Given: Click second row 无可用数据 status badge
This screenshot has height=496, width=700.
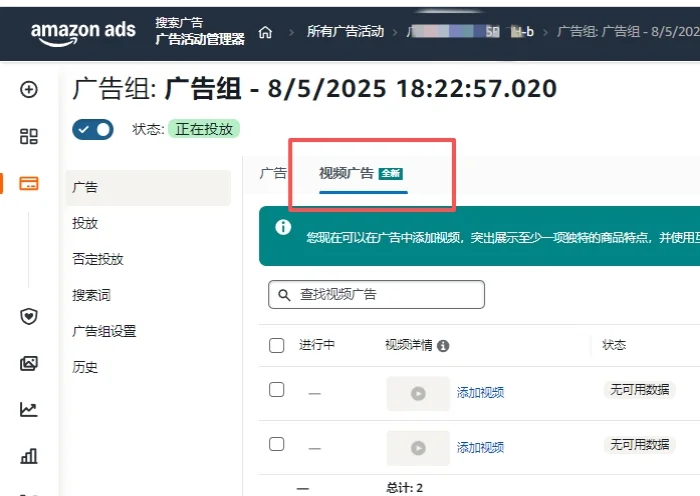Looking at the screenshot, I should (639, 445).
